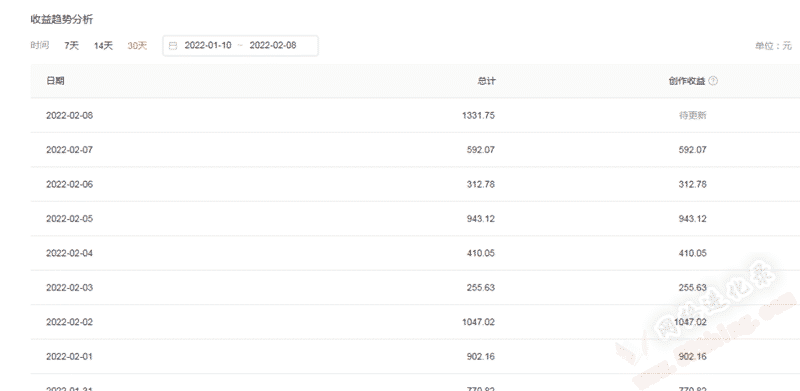Click the 总计 column header
800x391 pixels.
486,81
